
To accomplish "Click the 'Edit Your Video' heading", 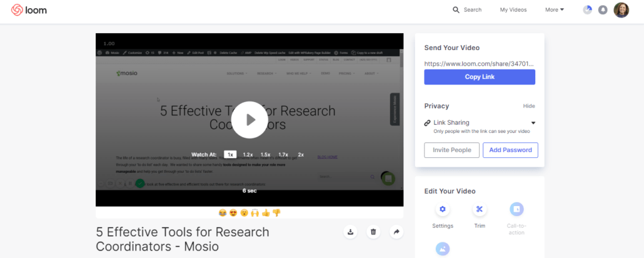I will 450,192.
